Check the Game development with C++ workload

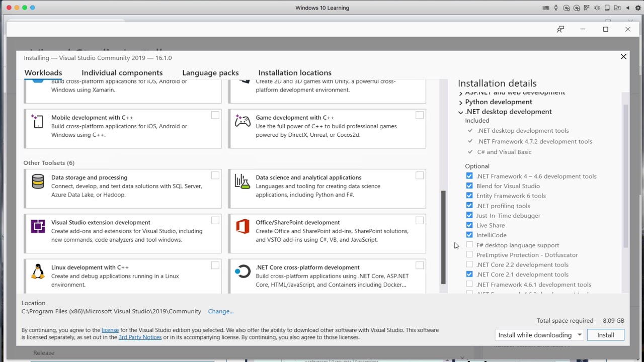pyautogui.click(x=420, y=115)
